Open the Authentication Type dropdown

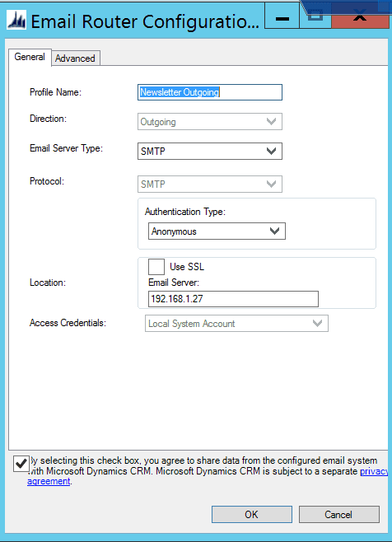pos(217,231)
